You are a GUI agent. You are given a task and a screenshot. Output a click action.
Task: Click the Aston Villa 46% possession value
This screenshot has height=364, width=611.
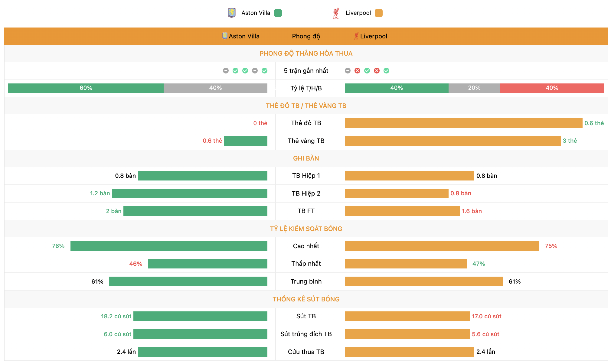136,264
